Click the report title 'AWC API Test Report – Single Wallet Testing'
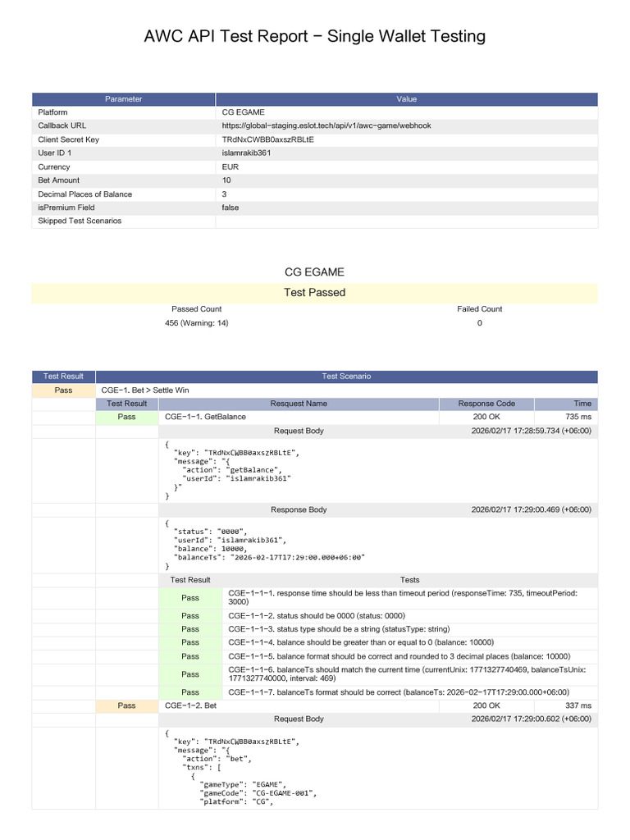Viewport: 630px width, 840px height. click(x=314, y=36)
